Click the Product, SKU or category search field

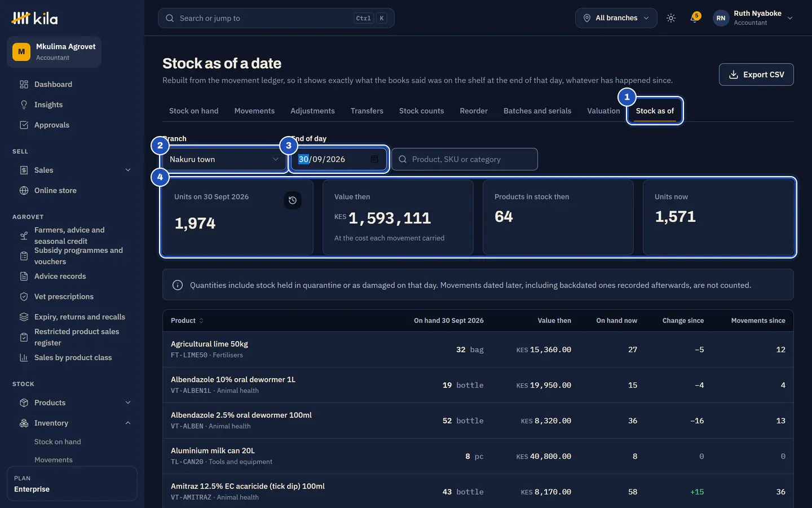[x=465, y=159]
